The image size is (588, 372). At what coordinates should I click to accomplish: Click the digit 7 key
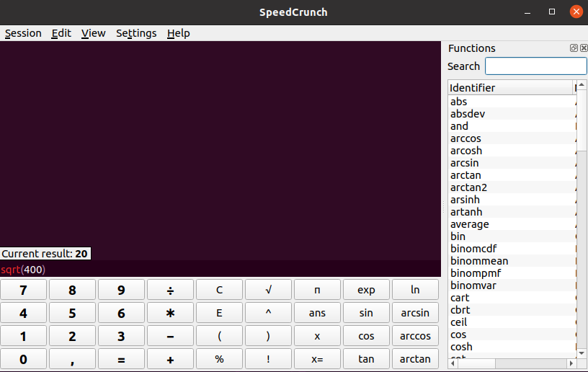[x=23, y=290]
